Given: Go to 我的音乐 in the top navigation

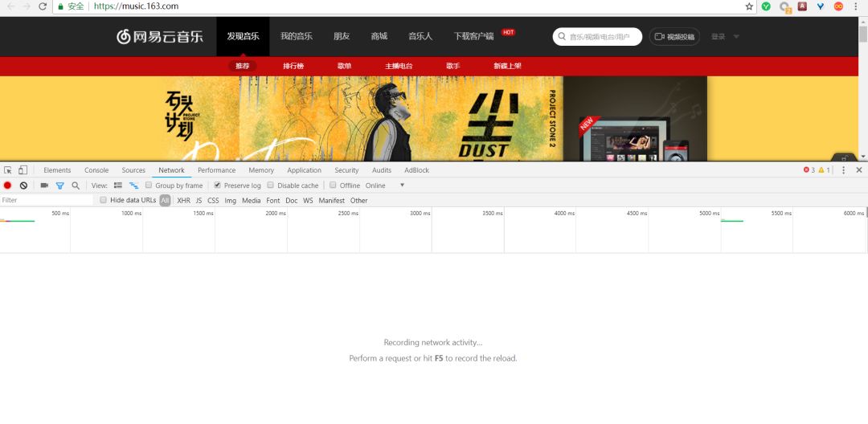Looking at the screenshot, I should tap(296, 36).
